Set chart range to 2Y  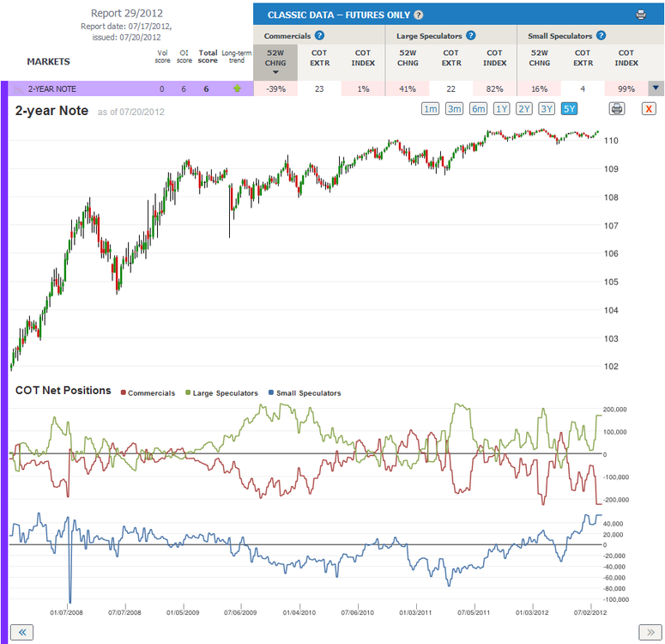524,109
